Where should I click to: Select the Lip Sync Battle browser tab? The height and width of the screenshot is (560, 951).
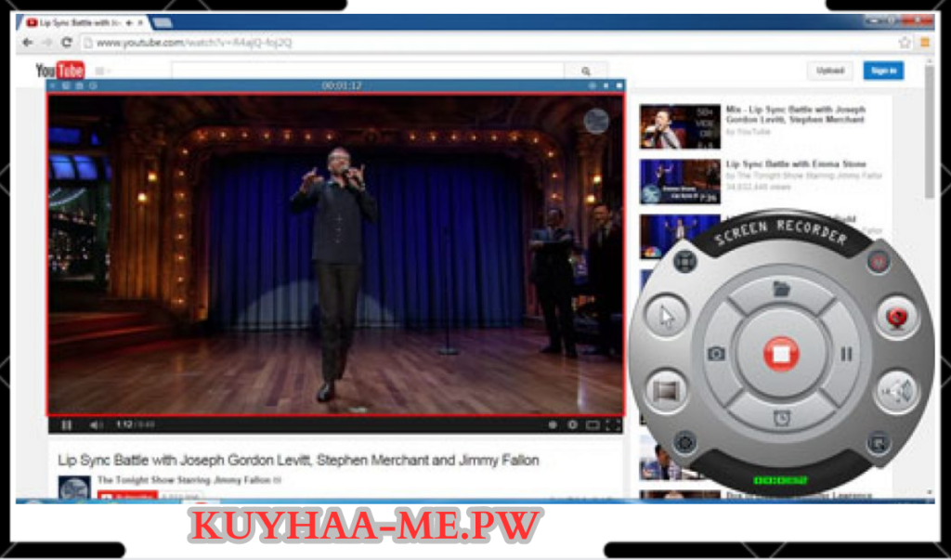(83, 23)
